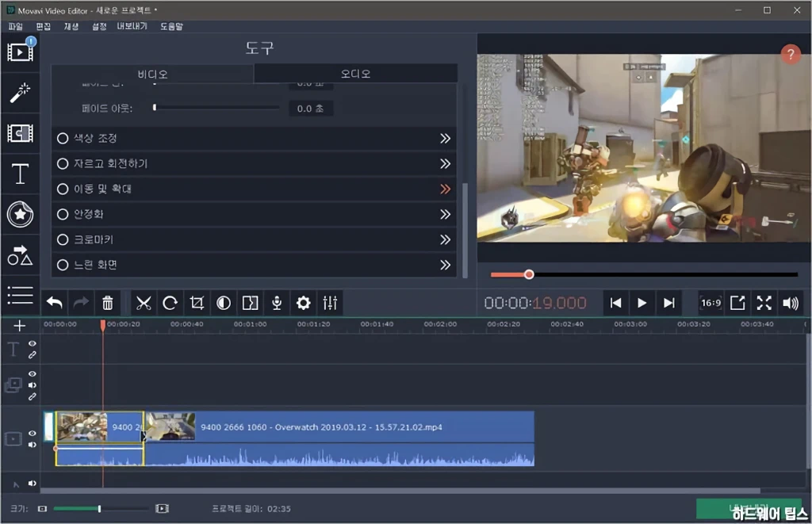Open the 16:9 aspect ratio selector

tap(711, 303)
